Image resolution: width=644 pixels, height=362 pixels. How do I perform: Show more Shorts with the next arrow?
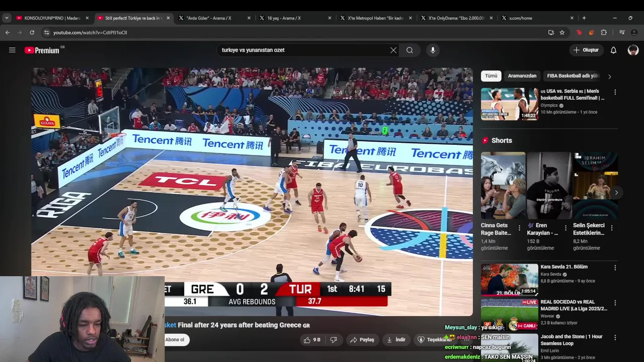(616, 193)
